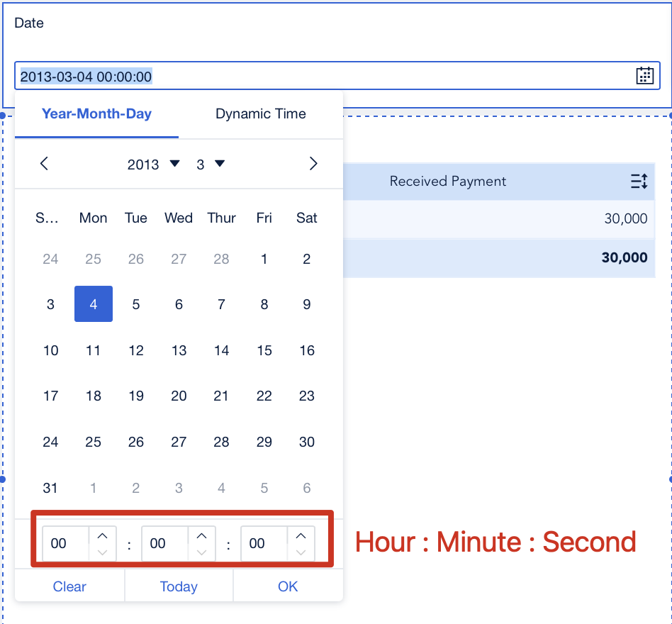
Task: Click the previous month arrow
Action: 44,164
